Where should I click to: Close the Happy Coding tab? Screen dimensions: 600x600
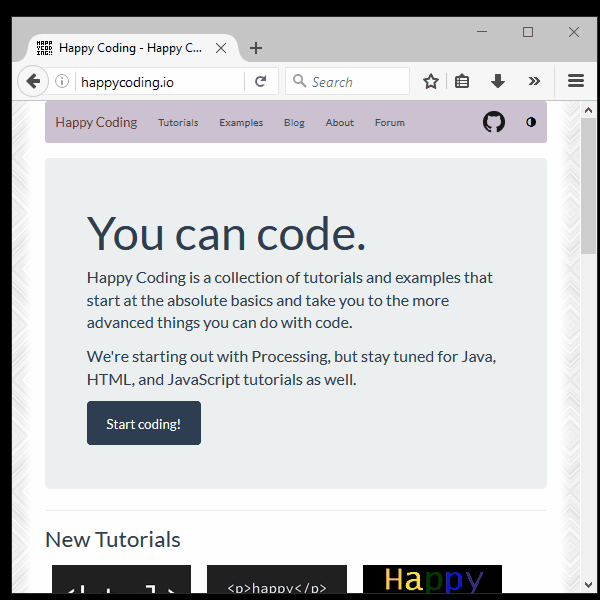point(221,48)
